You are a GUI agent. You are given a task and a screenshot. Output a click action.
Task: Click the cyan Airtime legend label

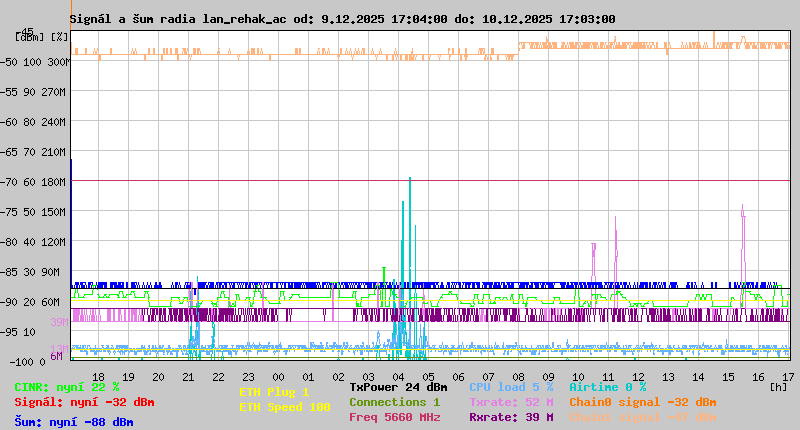point(607,387)
